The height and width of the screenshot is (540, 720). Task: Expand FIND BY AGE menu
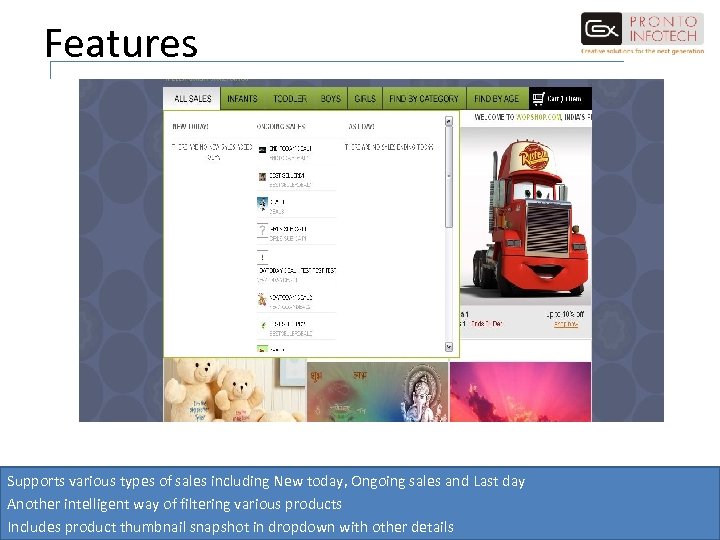click(x=497, y=99)
